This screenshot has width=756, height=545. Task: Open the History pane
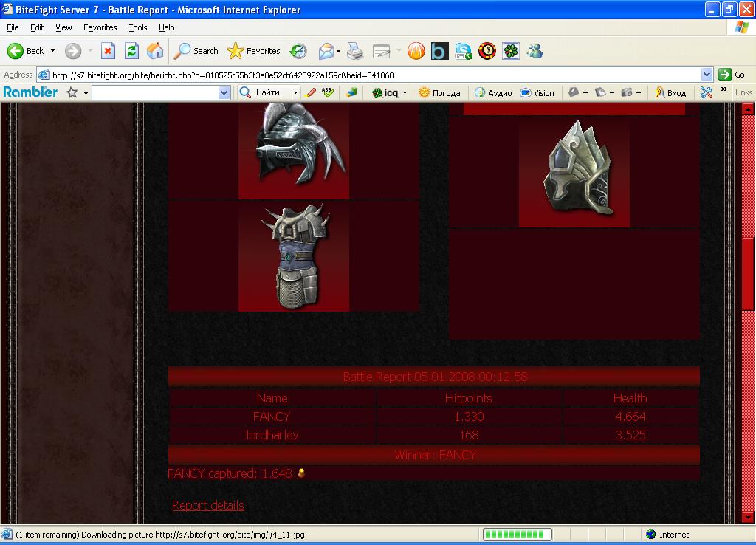pos(298,51)
